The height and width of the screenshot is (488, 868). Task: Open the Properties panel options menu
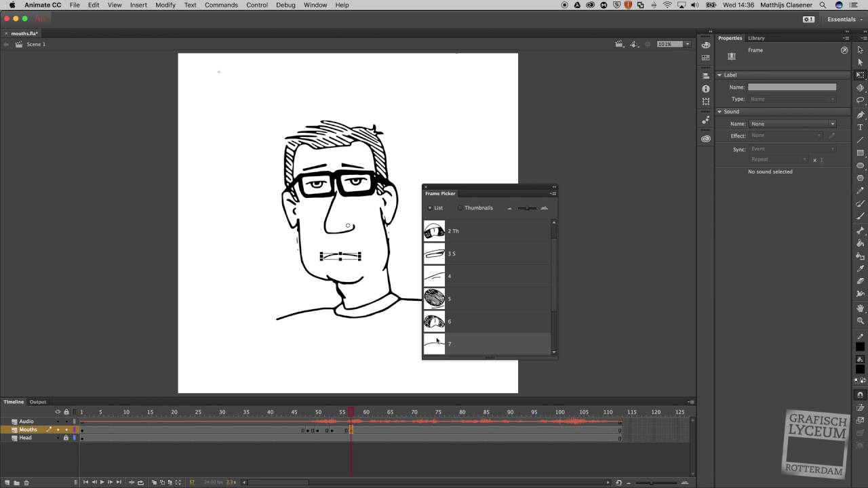tap(848, 38)
